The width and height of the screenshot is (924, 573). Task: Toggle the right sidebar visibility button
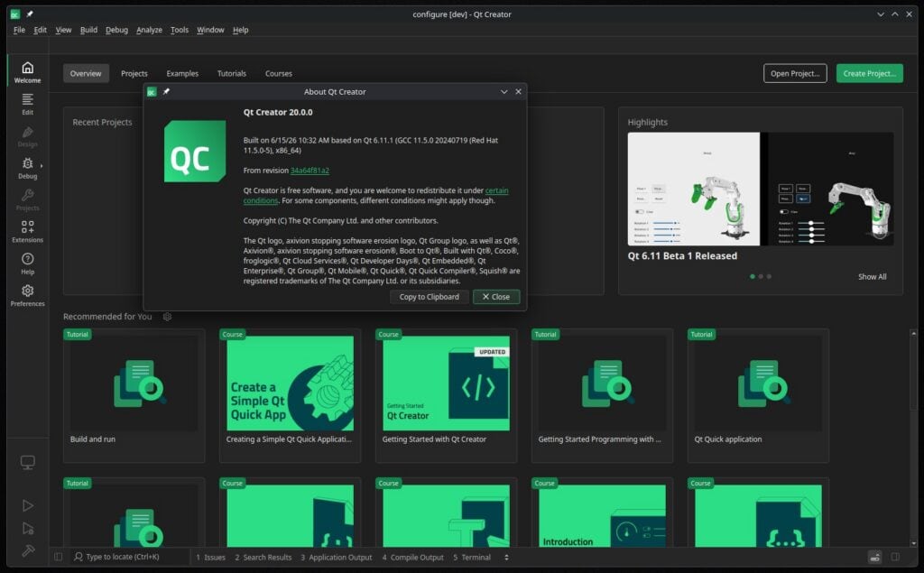pos(896,557)
